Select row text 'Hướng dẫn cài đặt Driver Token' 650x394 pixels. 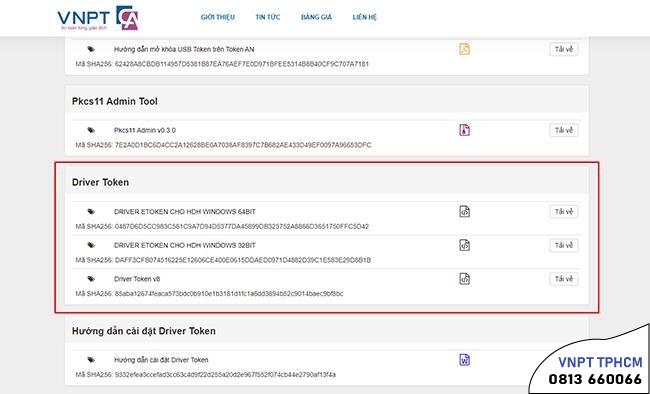pyautogui.click(x=161, y=360)
